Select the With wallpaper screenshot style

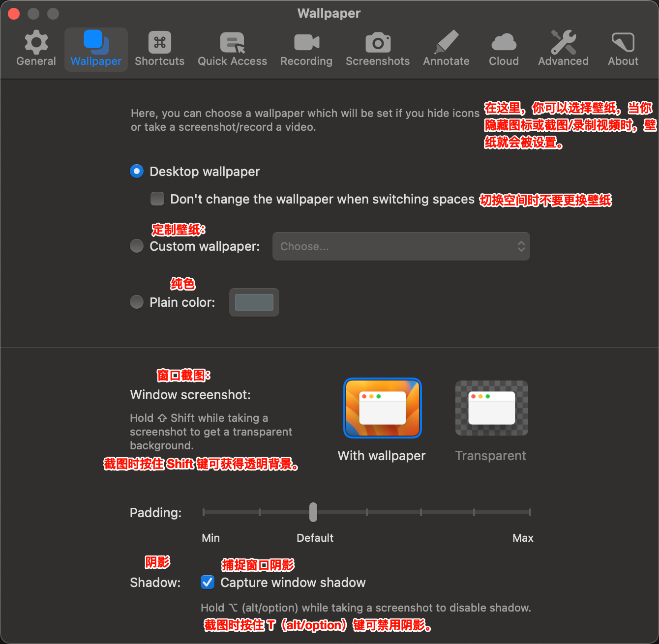(x=382, y=408)
